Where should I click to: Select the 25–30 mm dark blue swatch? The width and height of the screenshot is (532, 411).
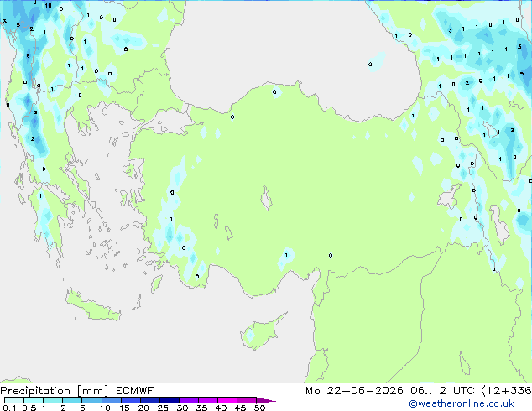[170, 400]
